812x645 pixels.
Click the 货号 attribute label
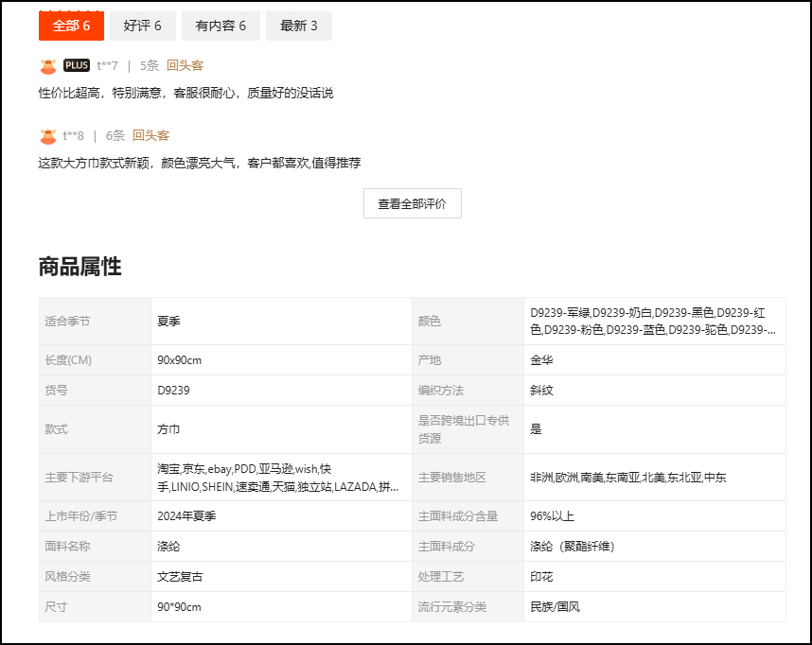(56, 391)
